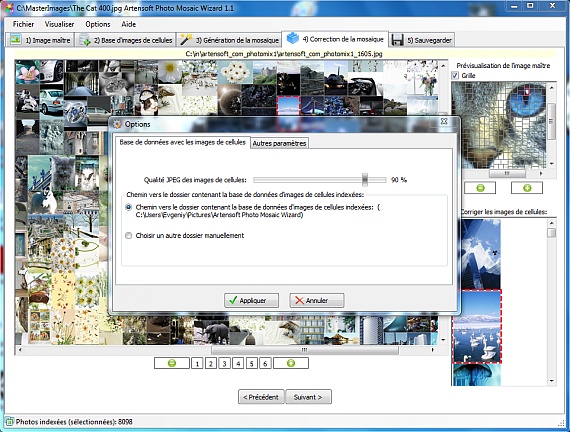This screenshot has width=570, height=432.
Task: Click the Photos indexées 8098 status text
Action: [x=74, y=422]
